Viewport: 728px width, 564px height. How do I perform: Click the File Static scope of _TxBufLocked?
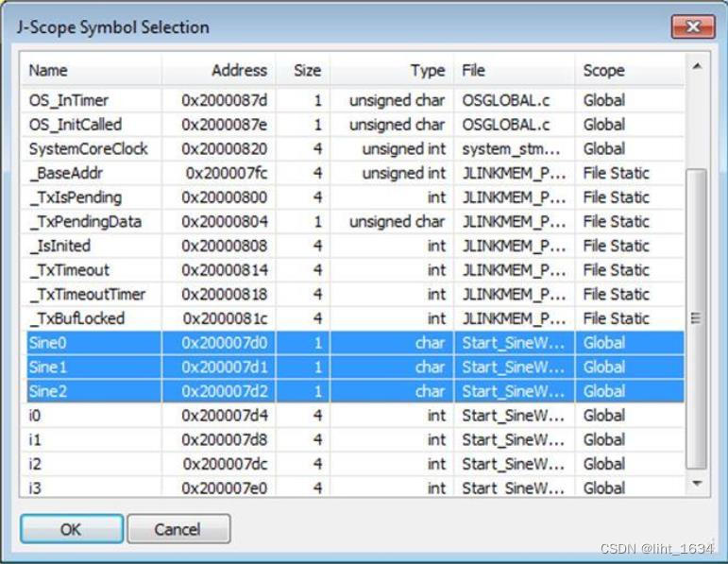[x=616, y=318]
